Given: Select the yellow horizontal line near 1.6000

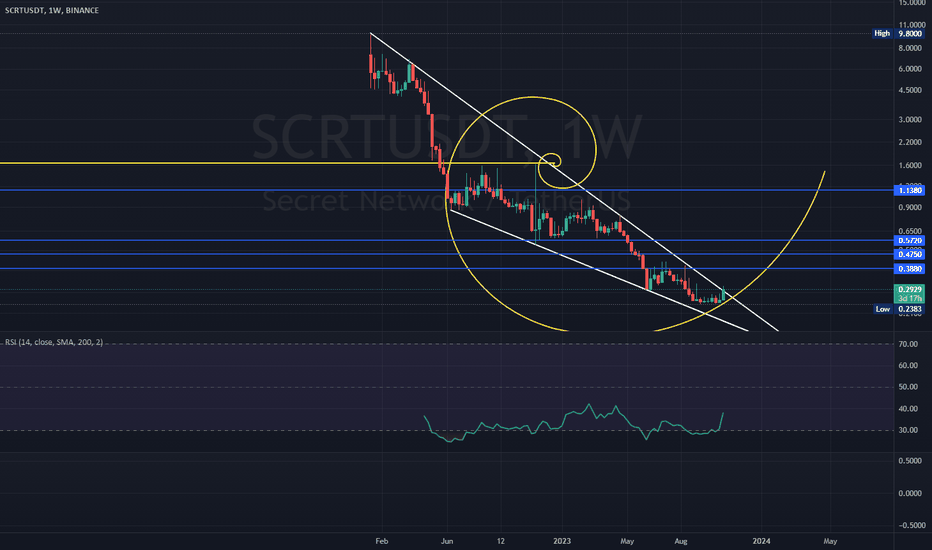Looking at the screenshot, I should coord(200,163).
